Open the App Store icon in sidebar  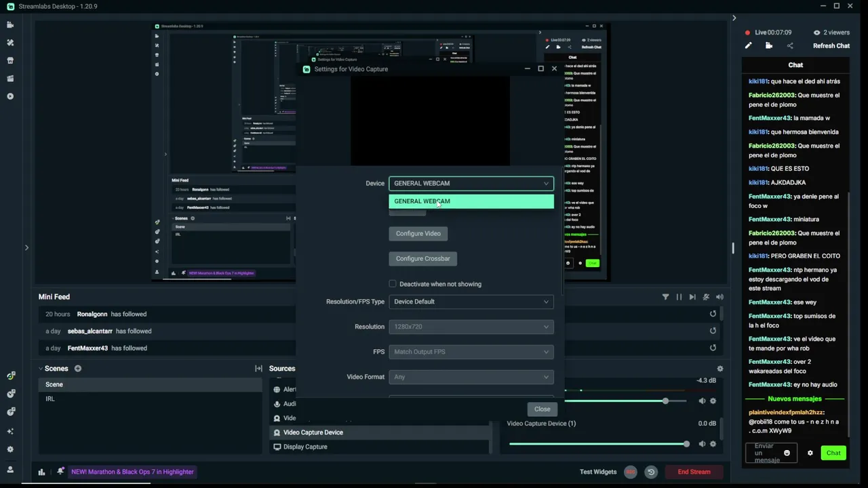[x=10, y=60]
